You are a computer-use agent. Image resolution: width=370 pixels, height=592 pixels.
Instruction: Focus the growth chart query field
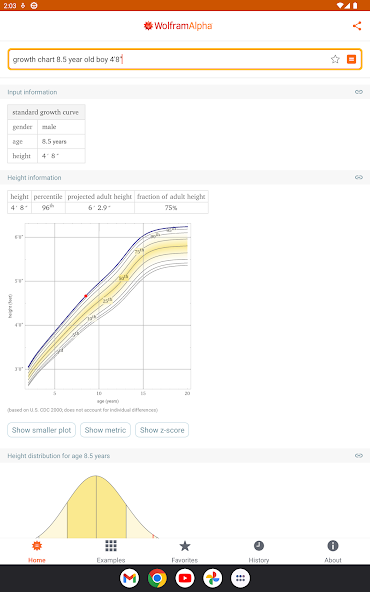pyautogui.click(x=170, y=59)
